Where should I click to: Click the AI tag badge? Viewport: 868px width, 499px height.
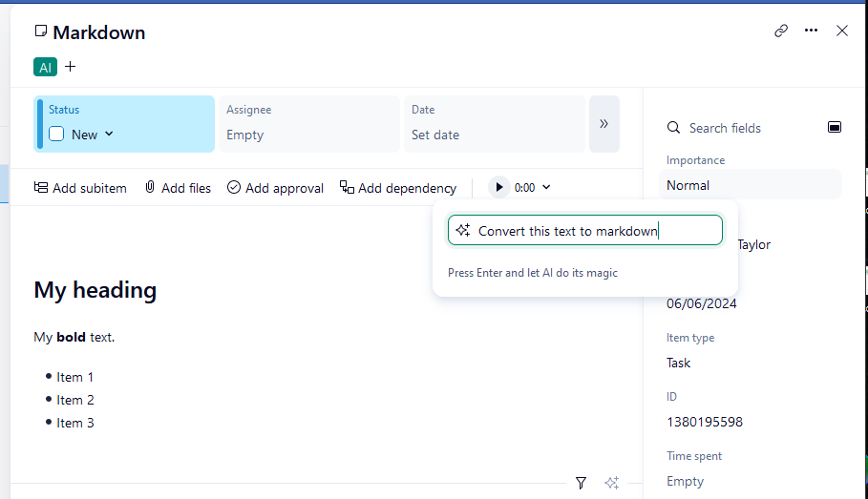(x=45, y=67)
